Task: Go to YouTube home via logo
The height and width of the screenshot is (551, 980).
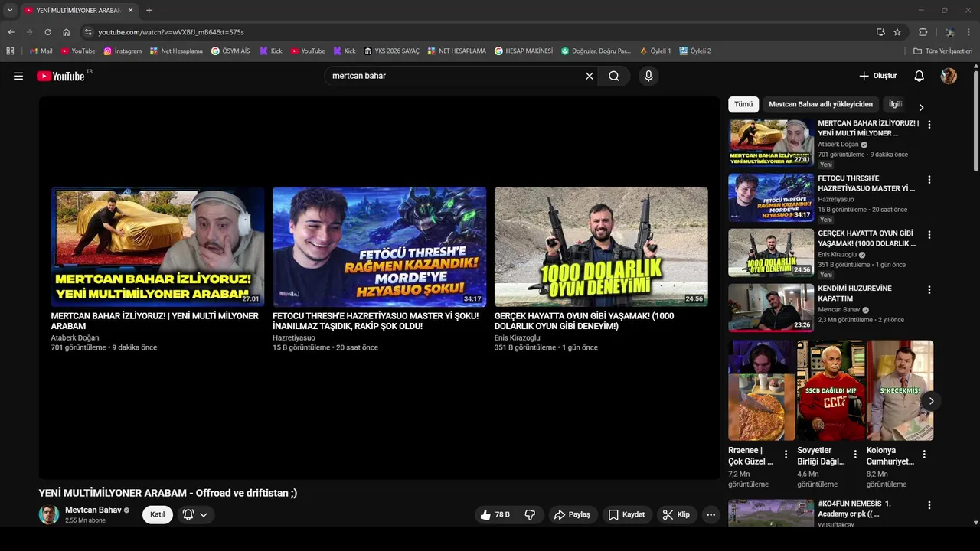Action: [x=60, y=76]
